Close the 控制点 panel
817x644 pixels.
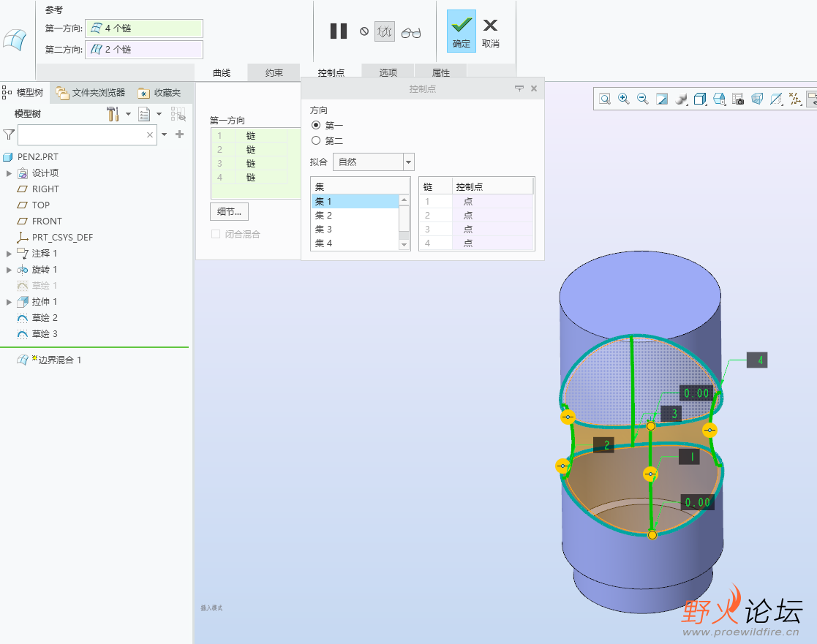coord(534,88)
